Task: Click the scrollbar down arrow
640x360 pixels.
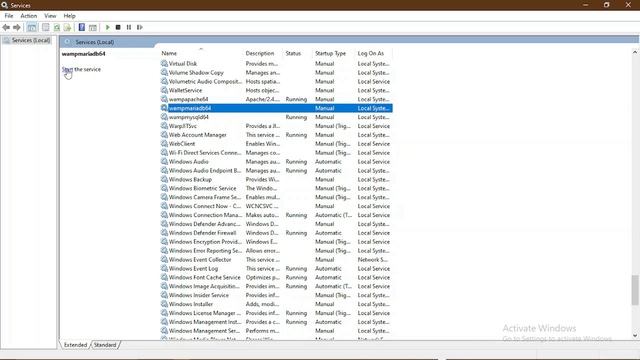Action: click(635, 336)
